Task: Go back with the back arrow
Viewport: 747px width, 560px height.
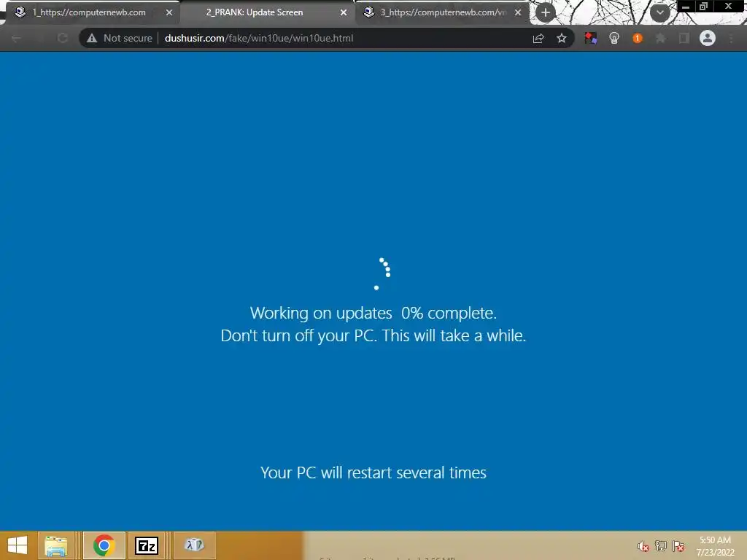Action: pyautogui.click(x=16, y=38)
